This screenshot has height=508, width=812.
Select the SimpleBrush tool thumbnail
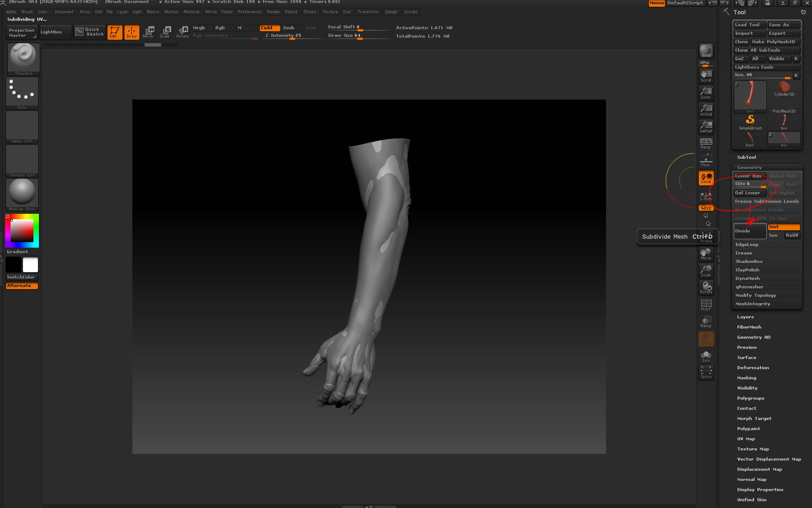750,122
